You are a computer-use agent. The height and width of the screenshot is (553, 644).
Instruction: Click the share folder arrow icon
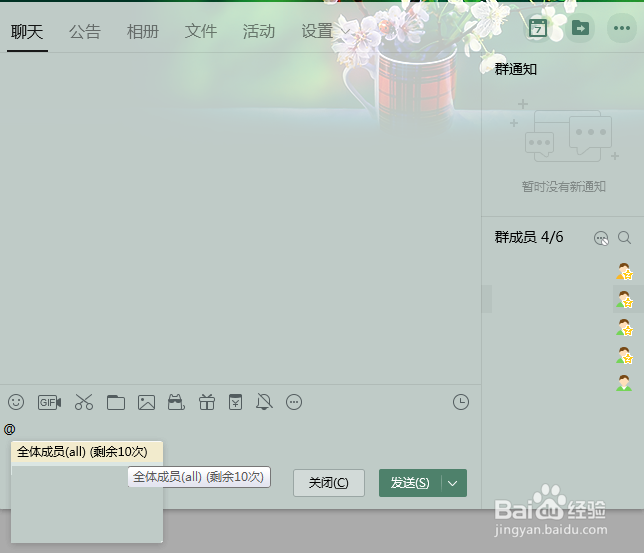click(580, 28)
